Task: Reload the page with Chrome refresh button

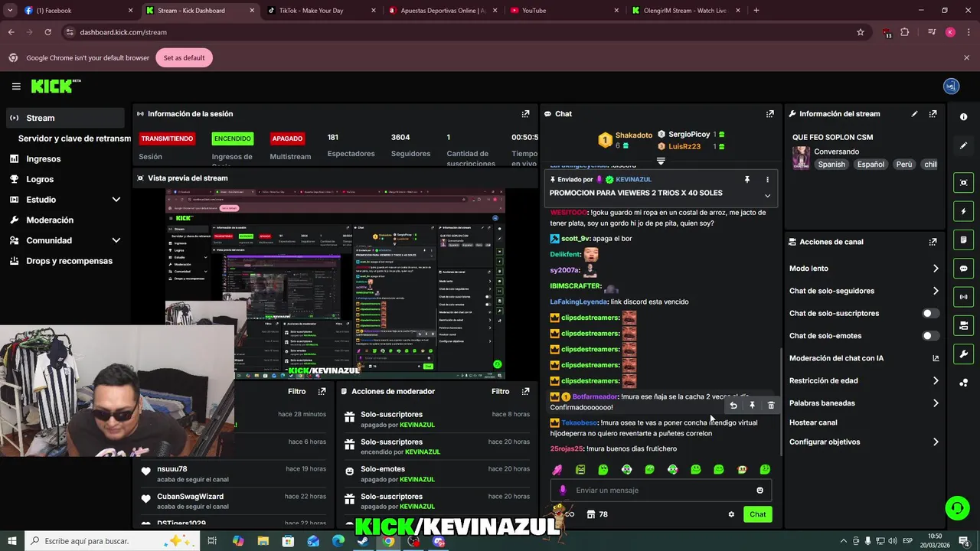Action: (x=47, y=32)
